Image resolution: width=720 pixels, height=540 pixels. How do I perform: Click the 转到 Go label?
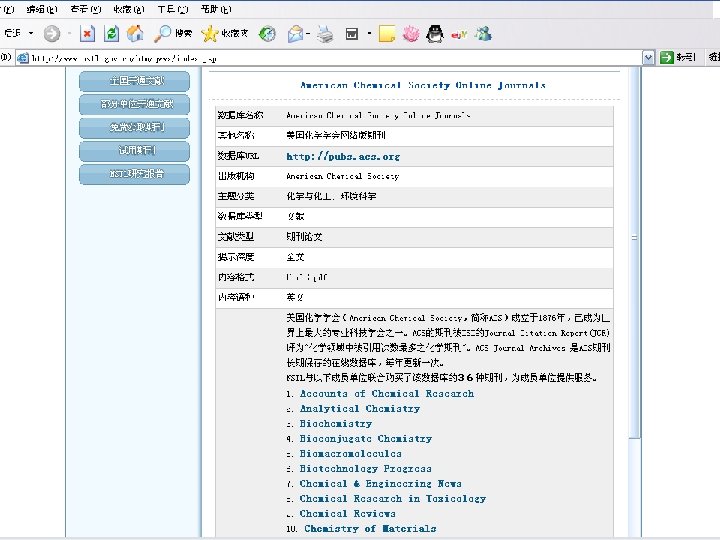coord(686,57)
